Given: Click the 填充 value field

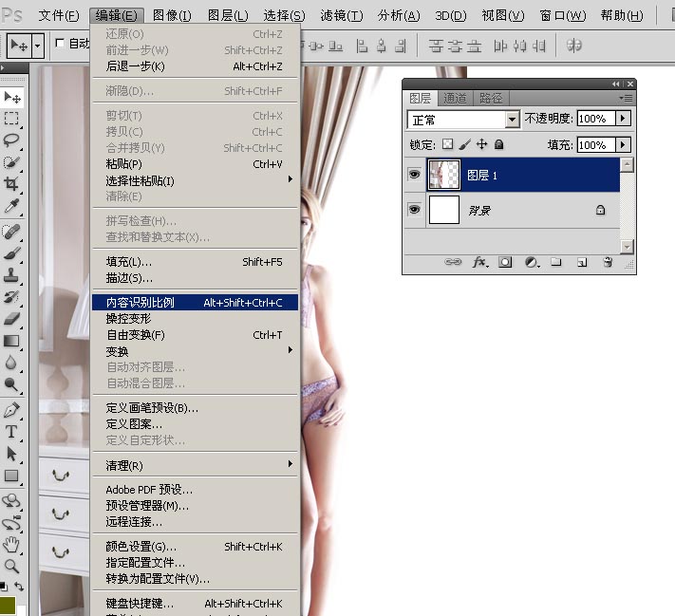Looking at the screenshot, I should [x=596, y=145].
